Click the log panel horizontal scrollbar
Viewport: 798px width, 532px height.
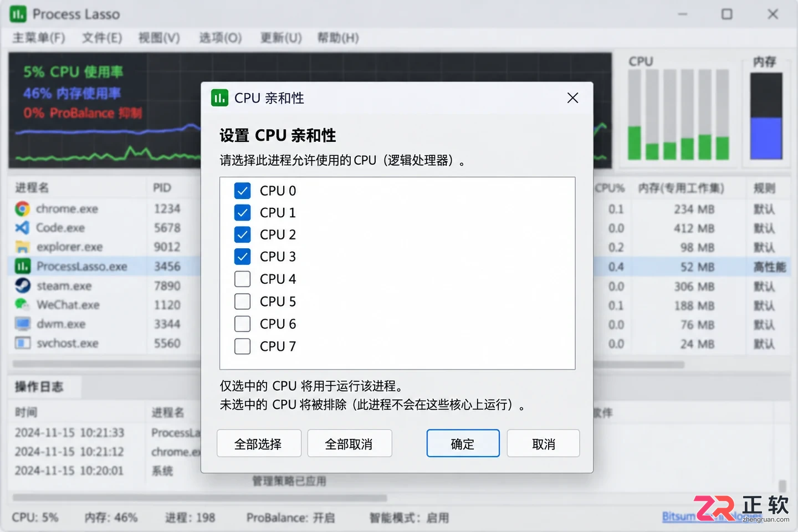199,498
